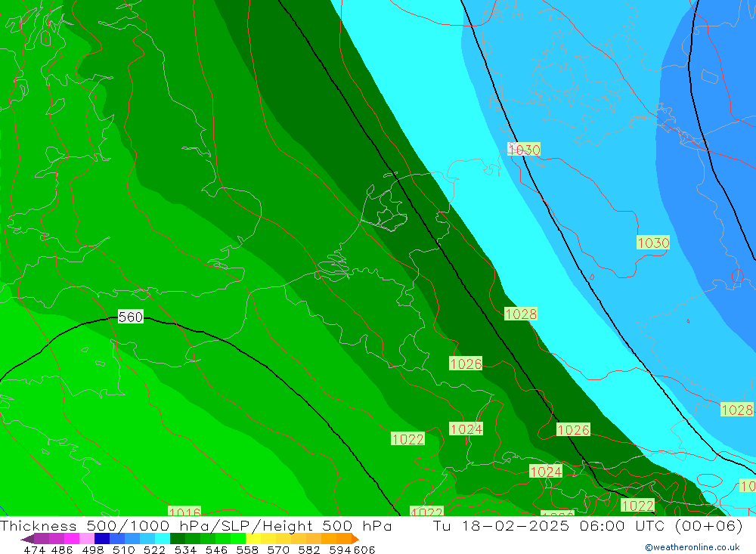Image resolution: width=756 pixels, height=554 pixels.
Task: Select the dark blue legend swatch
Action: (x=102, y=539)
